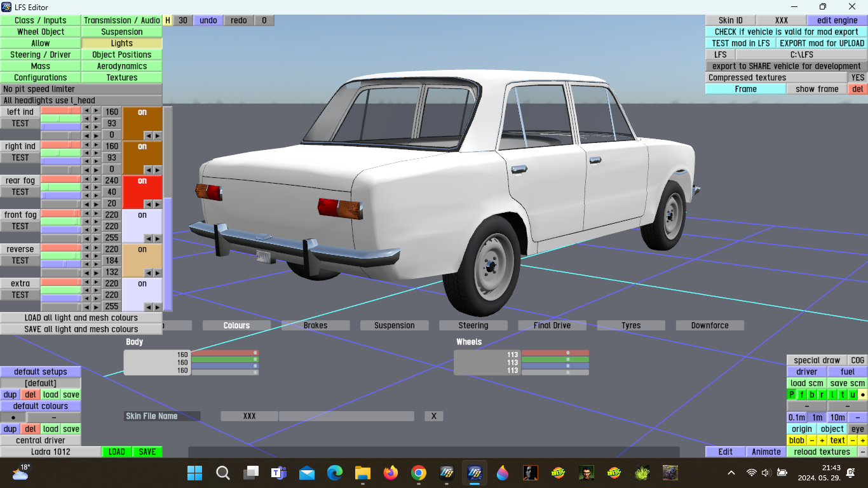Click the Ladra 1012 vehicle name field
The height and width of the screenshot is (488, 868).
point(51,452)
